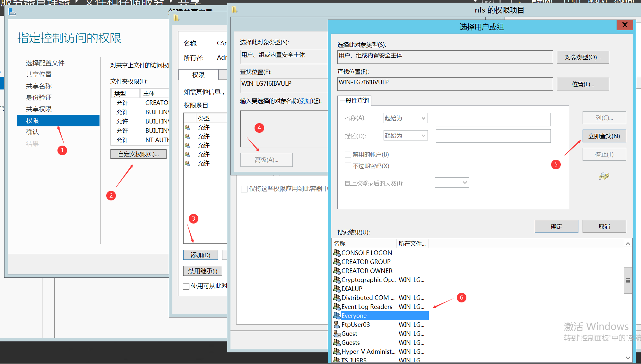Open the 例如 examples link
The width and height of the screenshot is (641, 364).
click(306, 101)
